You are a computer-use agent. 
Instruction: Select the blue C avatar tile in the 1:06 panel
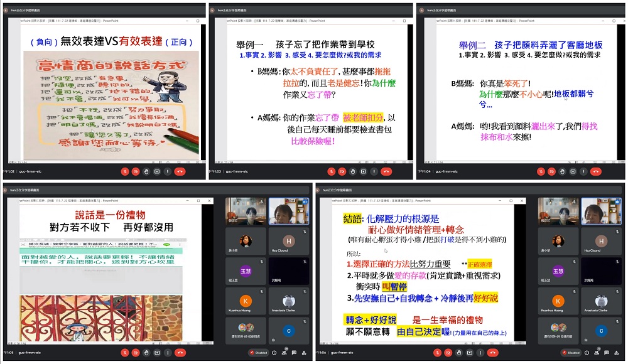(x=601, y=331)
